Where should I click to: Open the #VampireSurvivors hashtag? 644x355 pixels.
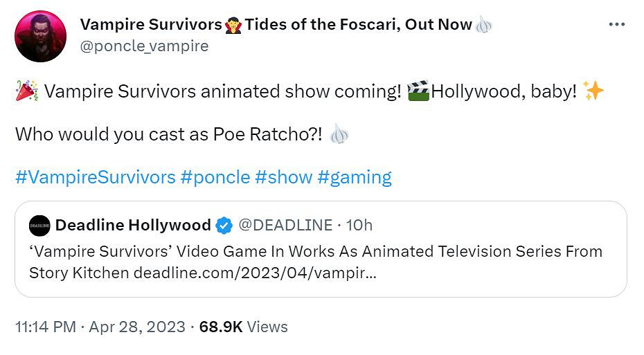pos(95,177)
